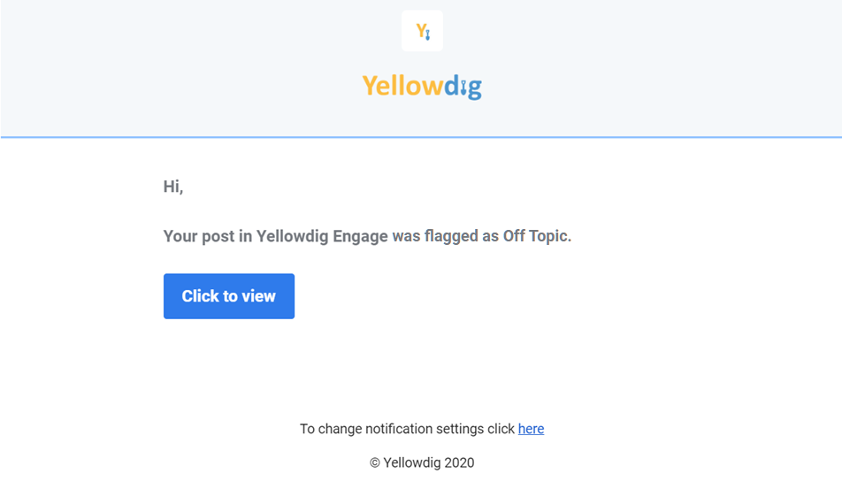Click the year '2020' in the footer
This screenshot has height=504, width=842.
point(459,462)
